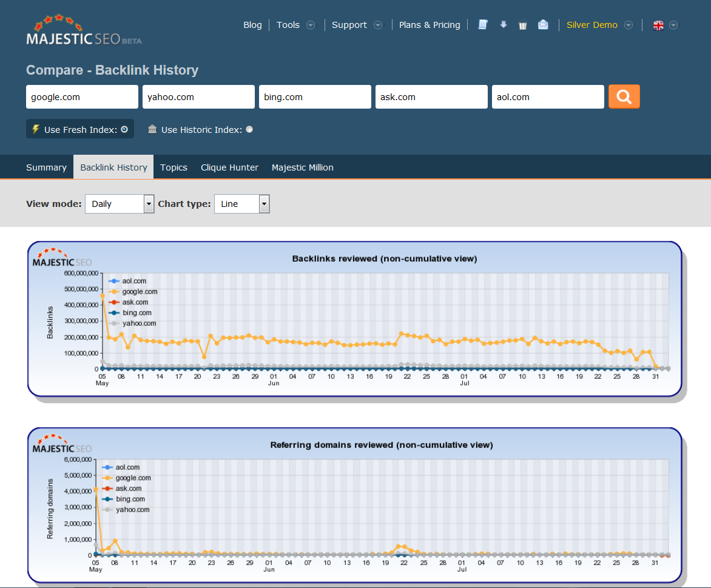Open the Blog link
Image resolution: width=711 pixels, height=588 pixels.
click(252, 25)
